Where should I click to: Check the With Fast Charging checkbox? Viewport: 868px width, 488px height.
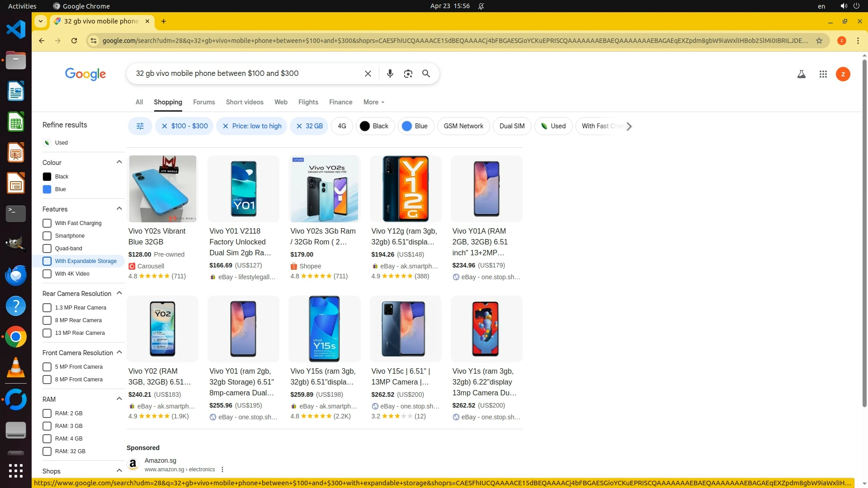click(x=47, y=223)
